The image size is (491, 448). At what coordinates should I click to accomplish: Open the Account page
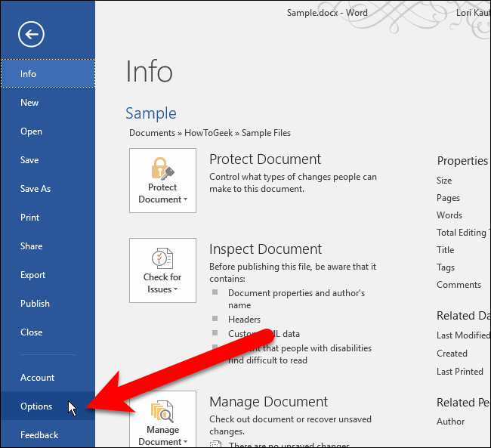click(x=48, y=378)
